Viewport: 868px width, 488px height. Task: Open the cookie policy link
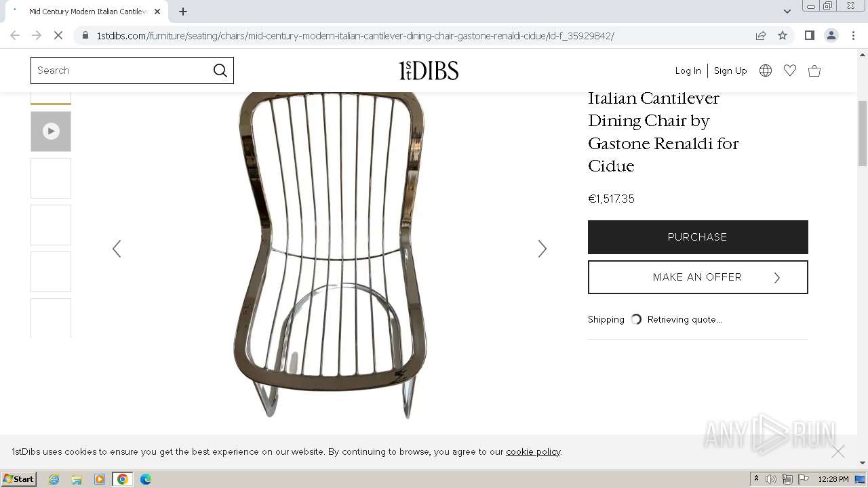click(533, 451)
